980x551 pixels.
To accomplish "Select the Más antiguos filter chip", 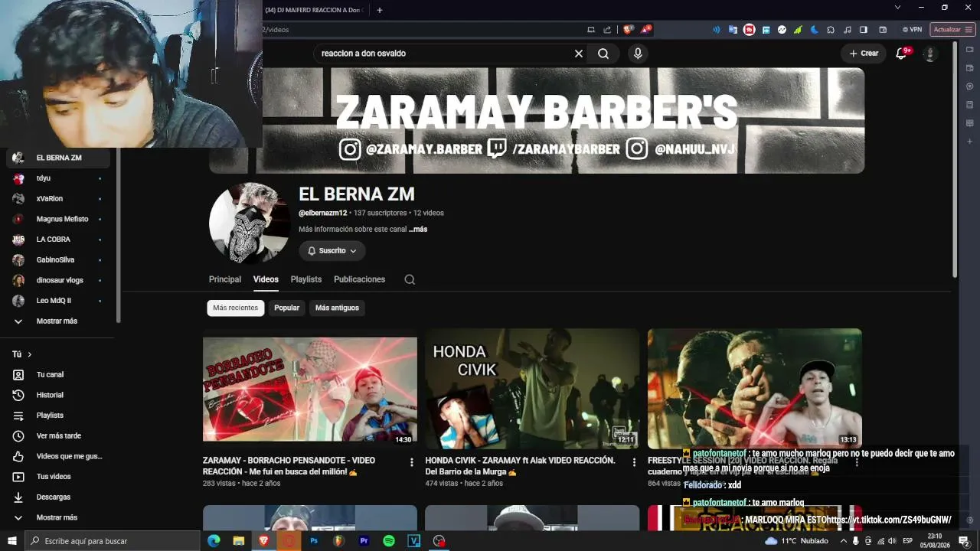I will click(x=337, y=308).
